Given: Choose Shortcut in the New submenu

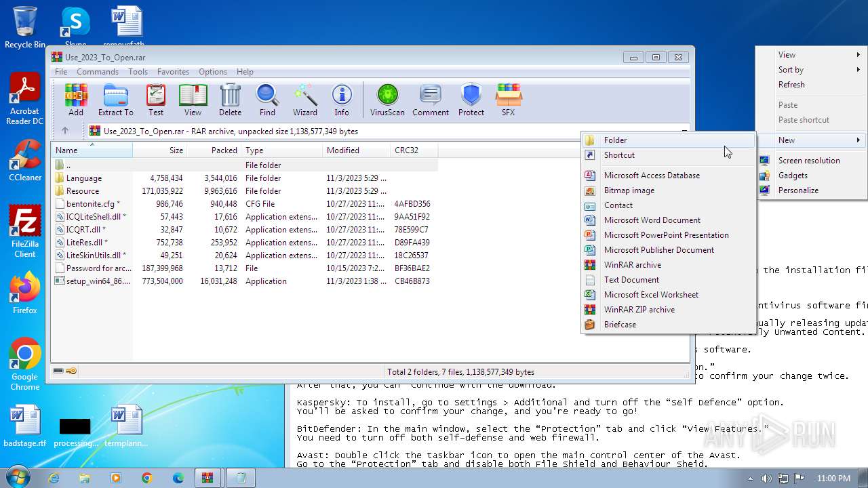Looking at the screenshot, I should (668, 155).
